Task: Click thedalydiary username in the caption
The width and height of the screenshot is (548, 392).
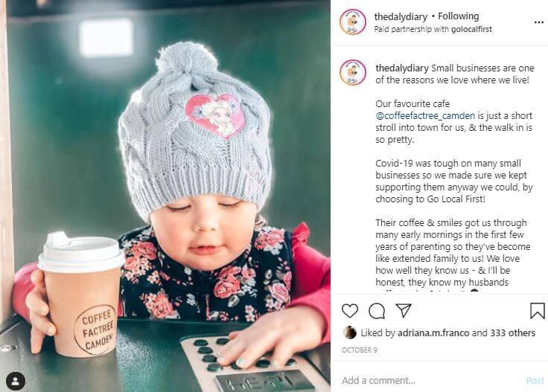Action: (x=402, y=68)
